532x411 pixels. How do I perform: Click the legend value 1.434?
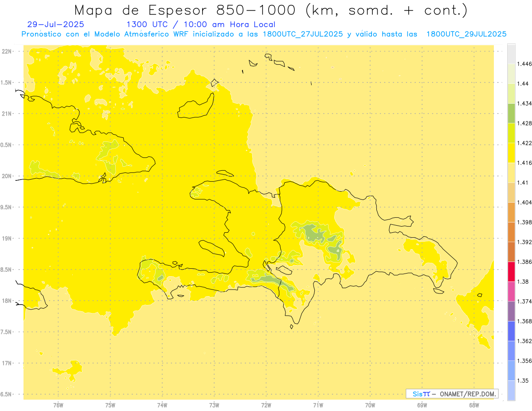pos(525,103)
